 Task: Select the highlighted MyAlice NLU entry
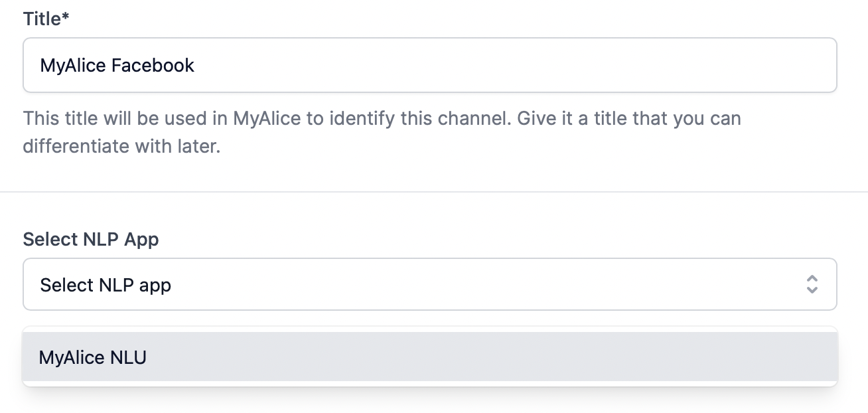tap(429, 357)
